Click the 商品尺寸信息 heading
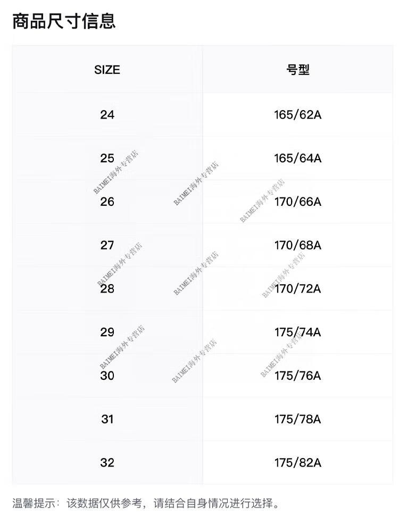The width and height of the screenshot is (399, 532). tap(64, 21)
